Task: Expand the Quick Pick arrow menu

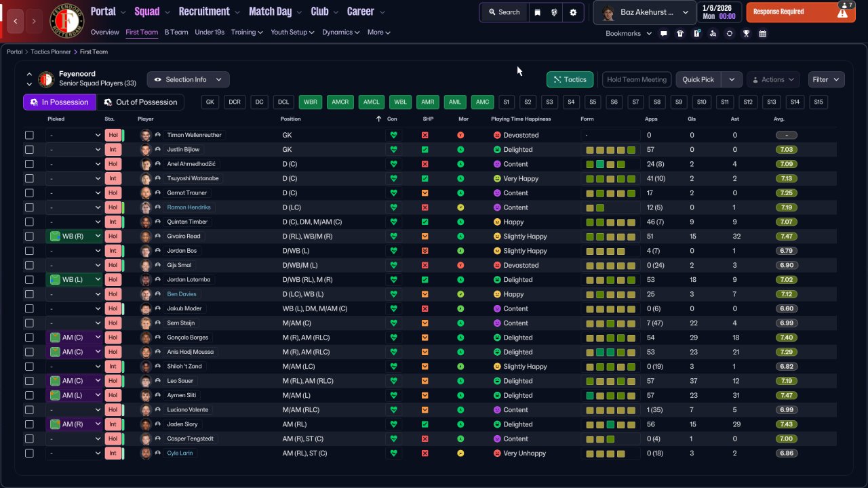Action: [732, 79]
